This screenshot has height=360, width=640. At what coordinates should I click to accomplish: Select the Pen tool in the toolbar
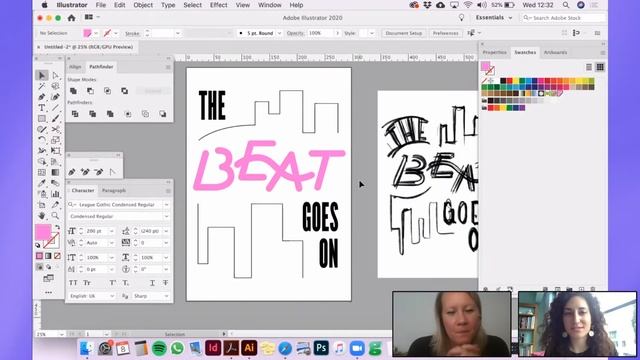click(42, 97)
